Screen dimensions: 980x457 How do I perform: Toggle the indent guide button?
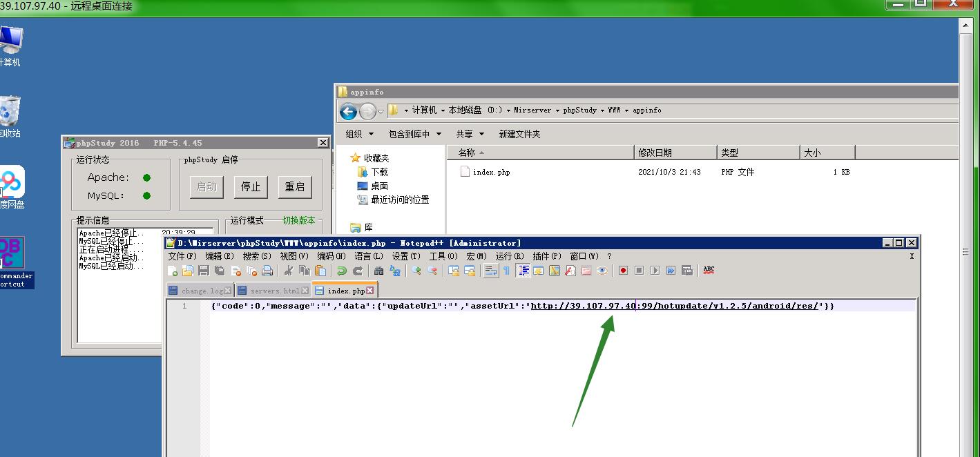click(x=523, y=271)
